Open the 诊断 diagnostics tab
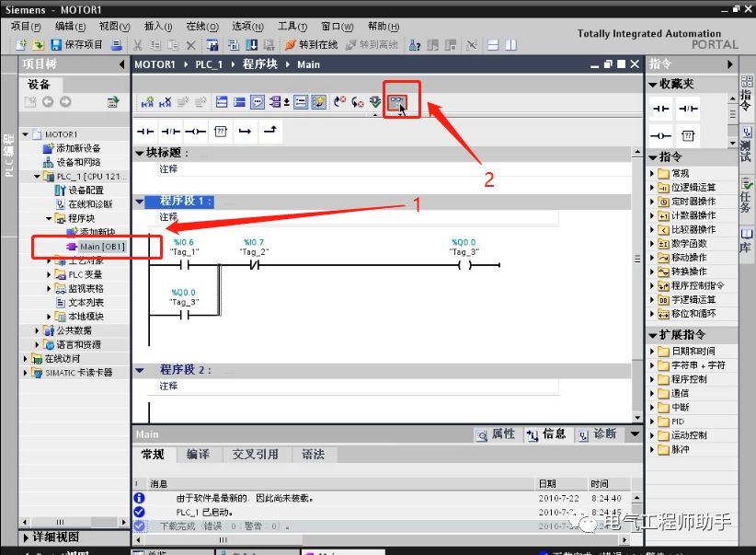The height and width of the screenshot is (555, 756). [x=598, y=434]
